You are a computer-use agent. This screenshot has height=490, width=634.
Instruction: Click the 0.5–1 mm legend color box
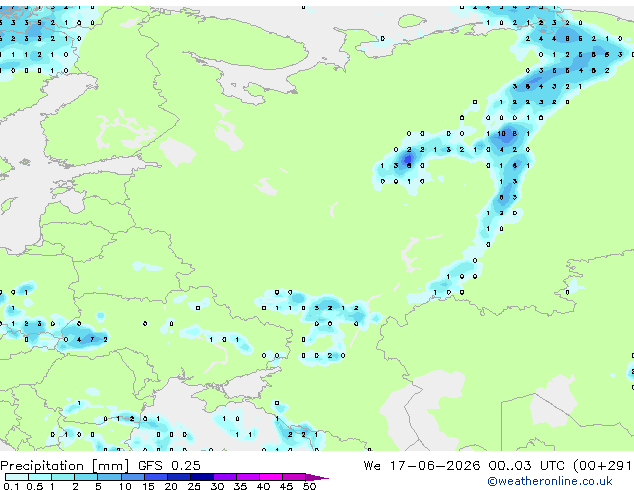point(40,477)
